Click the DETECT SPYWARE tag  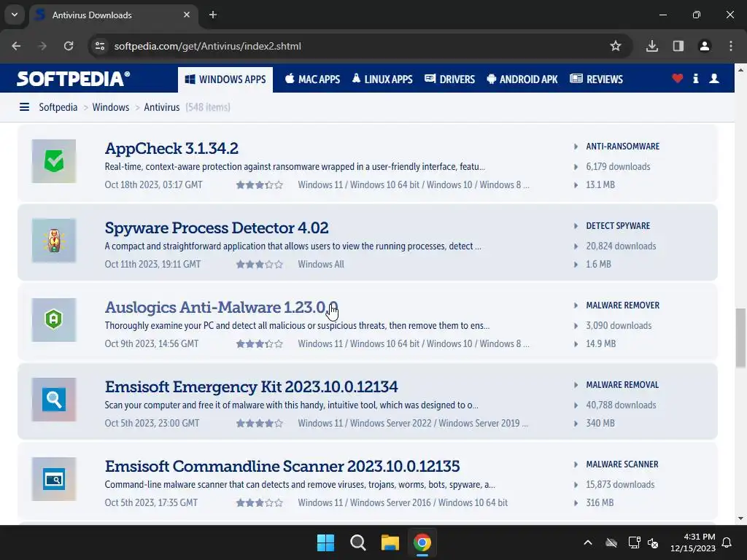click(618, 226)
